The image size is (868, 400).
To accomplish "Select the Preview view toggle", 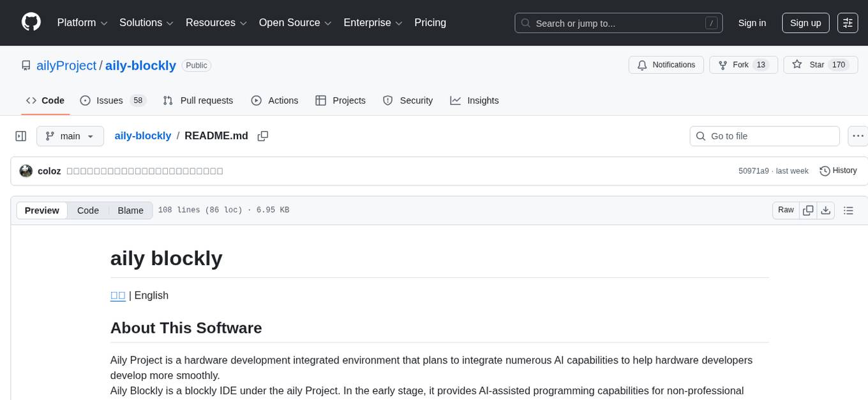I will (42, 210).
